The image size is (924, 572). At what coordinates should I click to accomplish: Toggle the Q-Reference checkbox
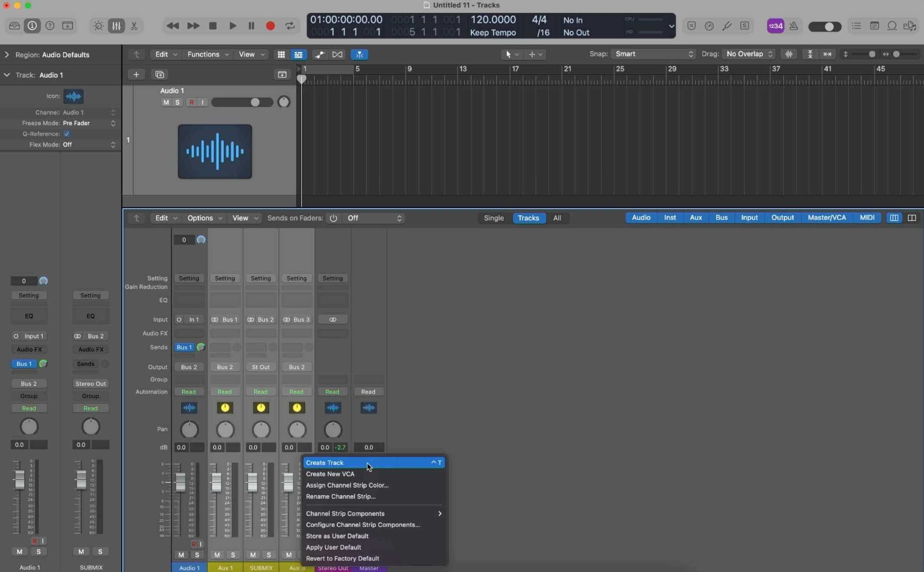67,134
